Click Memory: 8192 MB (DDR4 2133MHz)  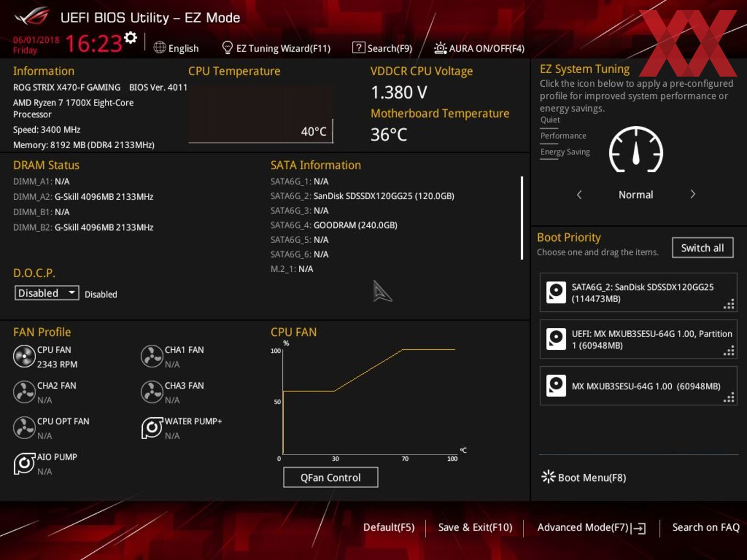point(83,145)
